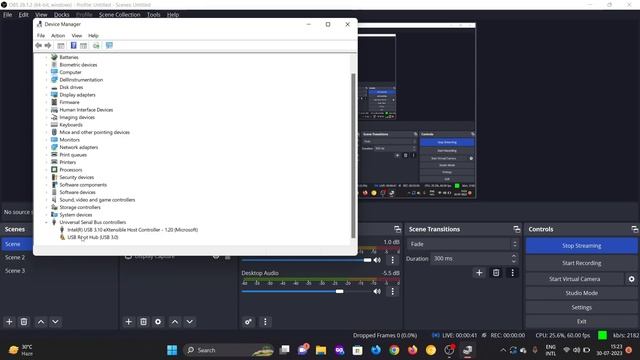Open the File menu in Device Manager
Screen dimensions: 640x360
click(41, 36)
